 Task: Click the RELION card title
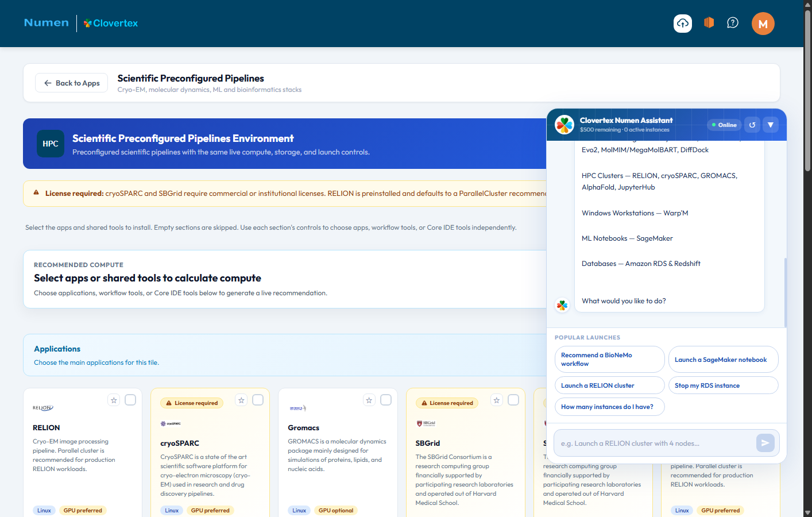pos(47,427)
